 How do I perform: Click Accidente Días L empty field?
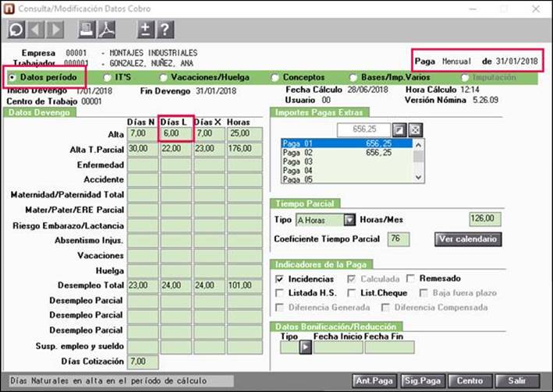pyautogui.click(x=176, y=180)
